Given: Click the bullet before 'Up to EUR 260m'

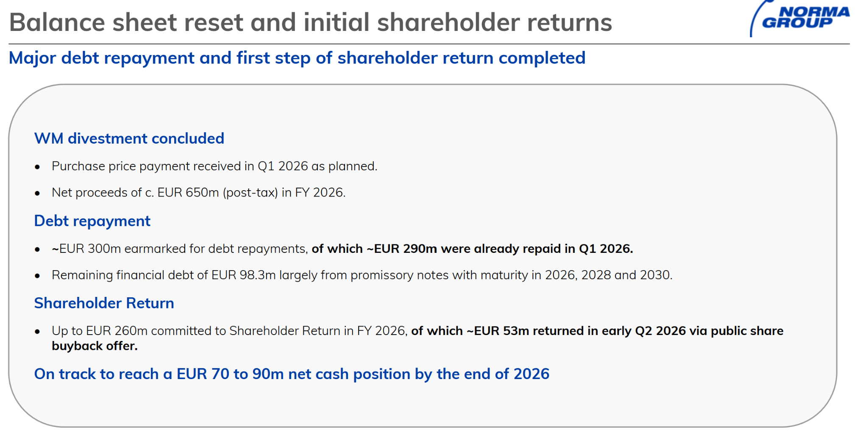Looking at the screenshot, I should [x=38, y=332].
